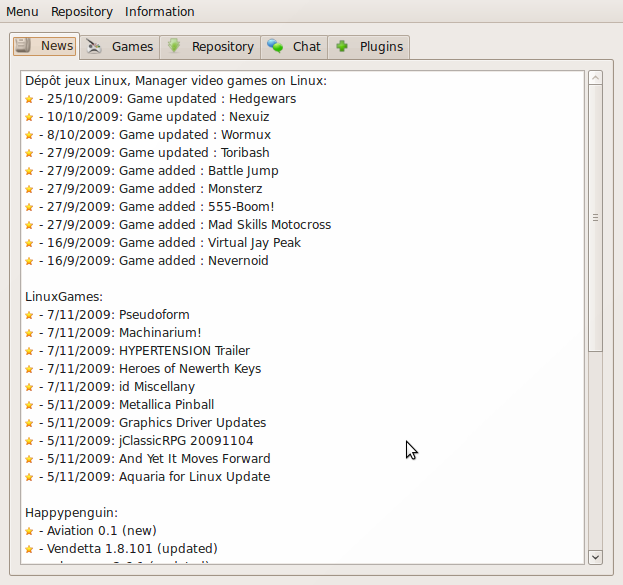
Task: Click the star beside Virtual Jay Peak
Action: [x=29, y=243]
